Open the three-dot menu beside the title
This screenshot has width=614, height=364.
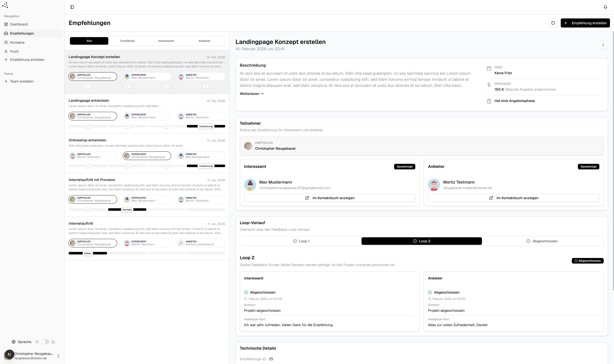pos(604,45)
